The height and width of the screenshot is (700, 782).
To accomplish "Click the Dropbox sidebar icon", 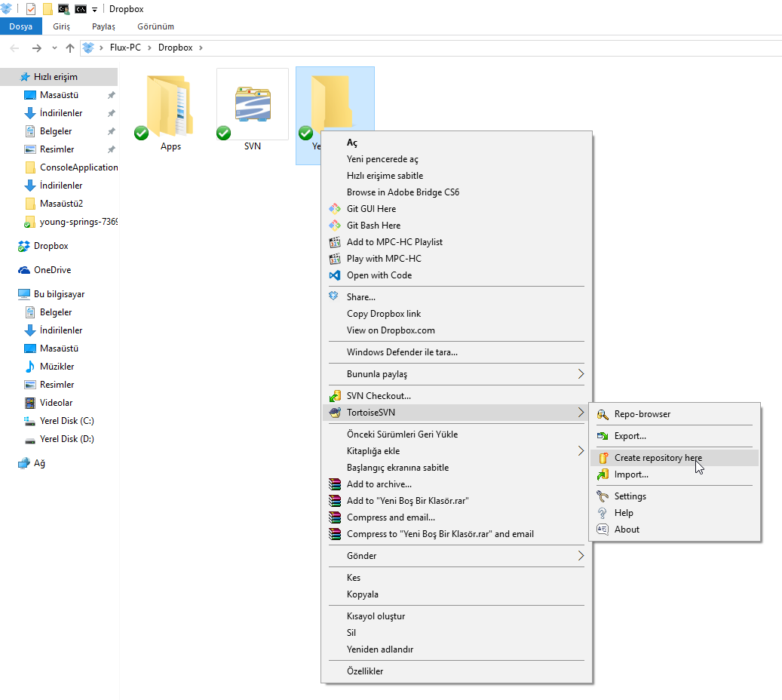I will 24,246.
